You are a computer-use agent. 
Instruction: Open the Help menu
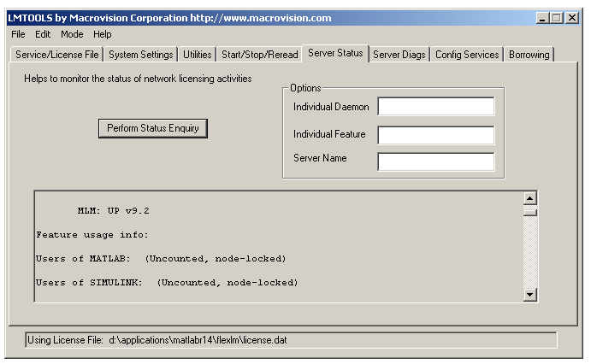[x=102, y=34]
